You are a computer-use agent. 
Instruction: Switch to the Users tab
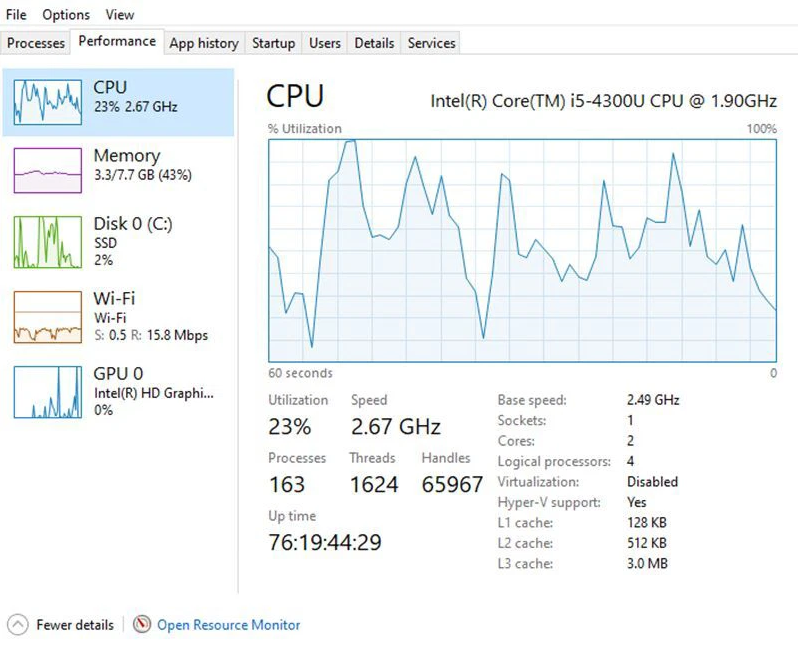click(325, 43)
